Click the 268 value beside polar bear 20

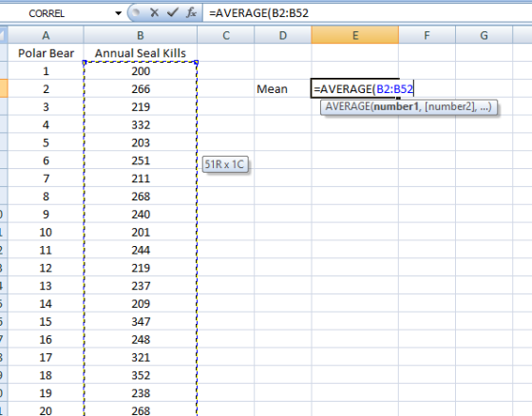point(141,409)
